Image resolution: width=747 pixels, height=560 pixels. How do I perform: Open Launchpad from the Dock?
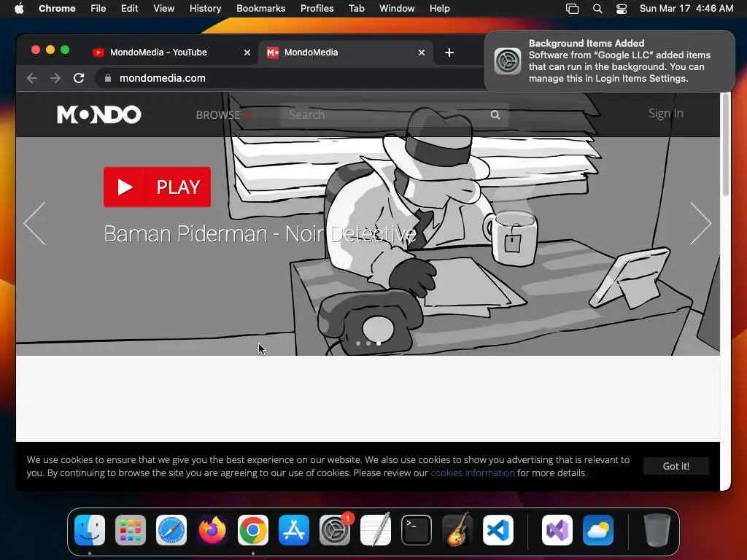[131, 530]
